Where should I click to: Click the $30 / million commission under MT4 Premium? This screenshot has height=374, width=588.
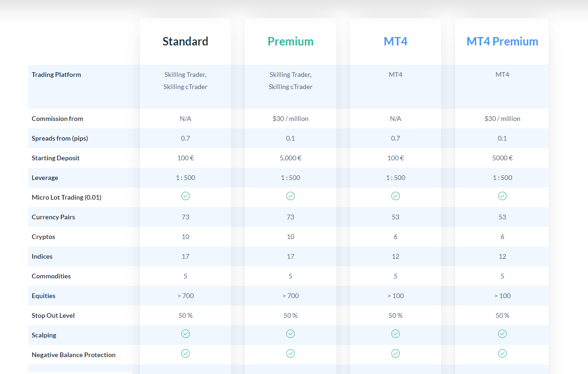point(502,119)
